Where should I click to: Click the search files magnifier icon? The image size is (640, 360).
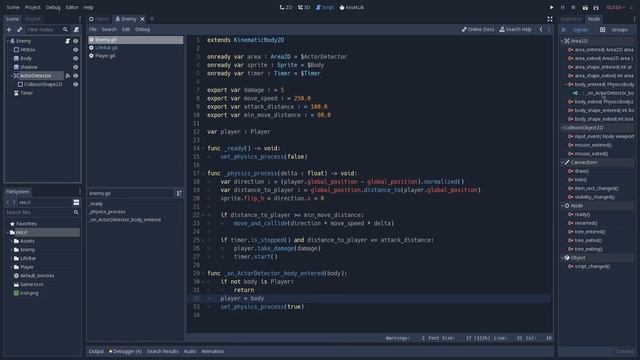[76, 212]
